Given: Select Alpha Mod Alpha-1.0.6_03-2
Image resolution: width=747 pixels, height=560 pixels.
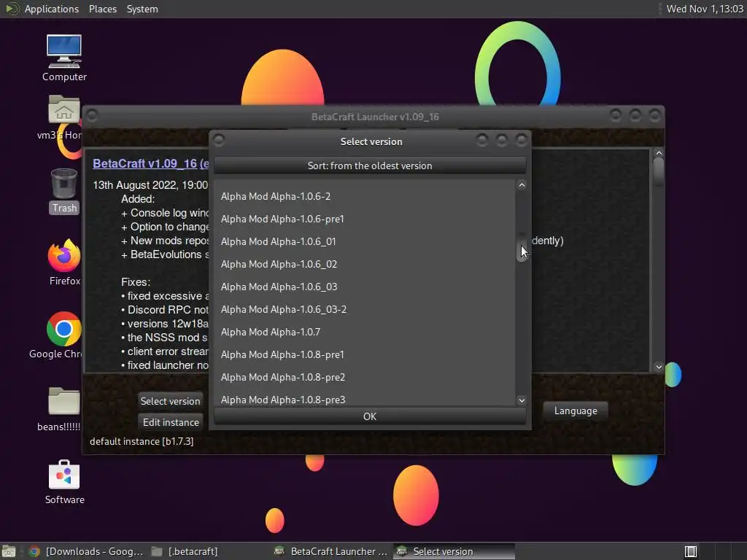Looking at the screenshot, I should (x=365, y=309).
